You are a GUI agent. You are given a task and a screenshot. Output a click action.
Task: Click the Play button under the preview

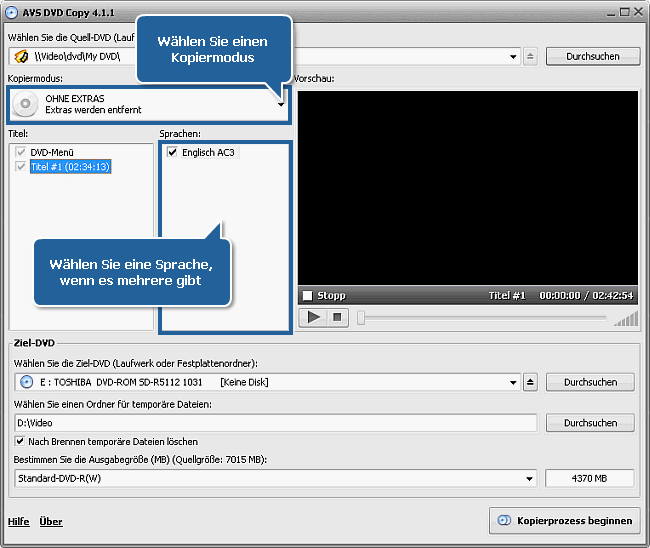click(313, 318)
